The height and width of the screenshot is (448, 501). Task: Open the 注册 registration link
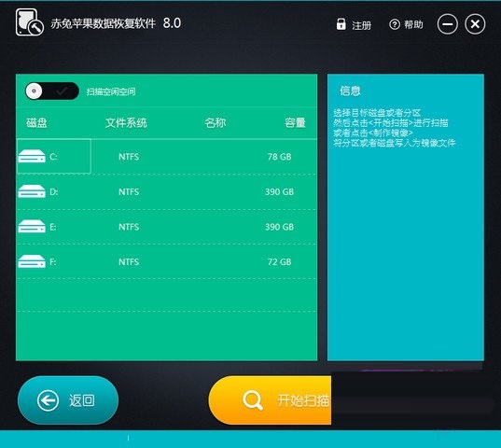pos(361,25)
